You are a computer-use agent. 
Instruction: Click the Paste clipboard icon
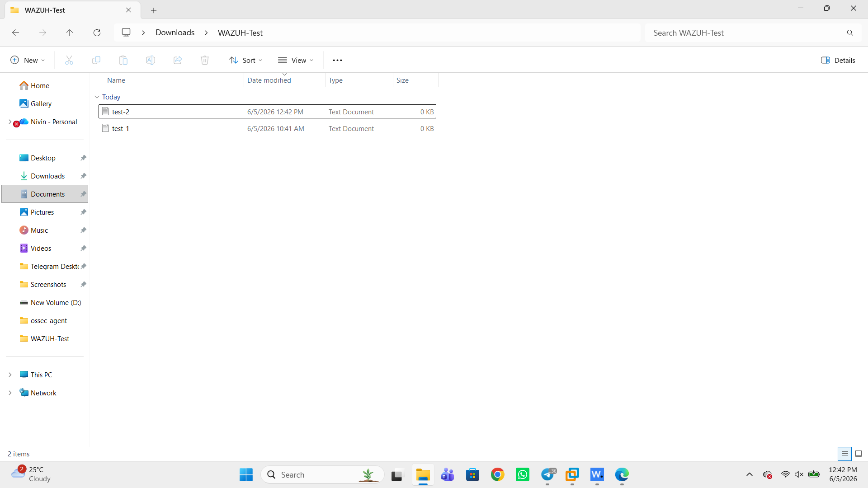click(123, 60)
